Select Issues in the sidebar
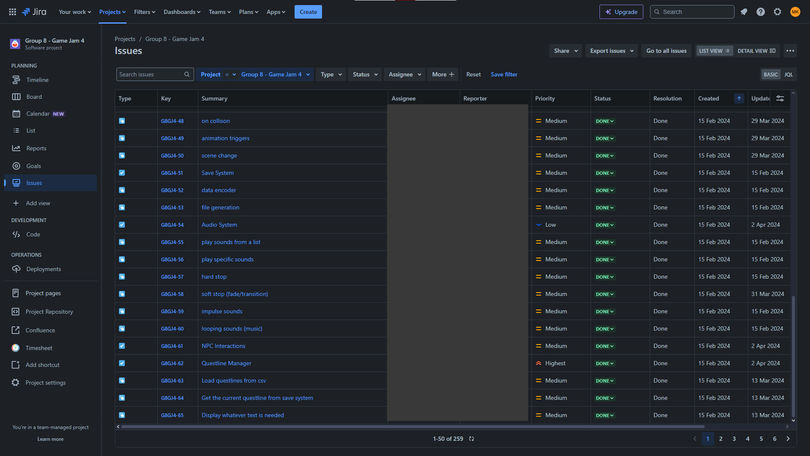The height and width of the screenshot is (456, 810). (50, 183)
